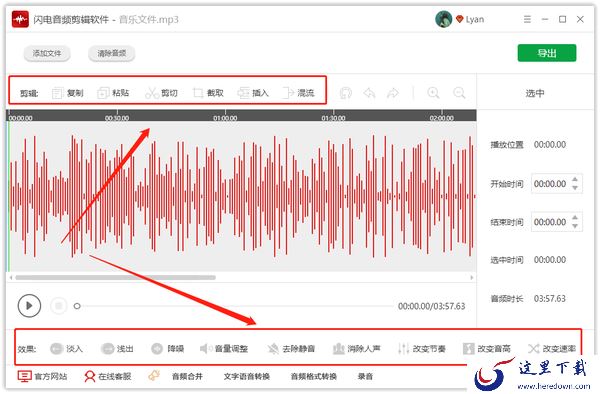Image resolution: width=600 pixels, height=394 pixels.
Task: Open the Recording (录音) tool
Action: 365,376
